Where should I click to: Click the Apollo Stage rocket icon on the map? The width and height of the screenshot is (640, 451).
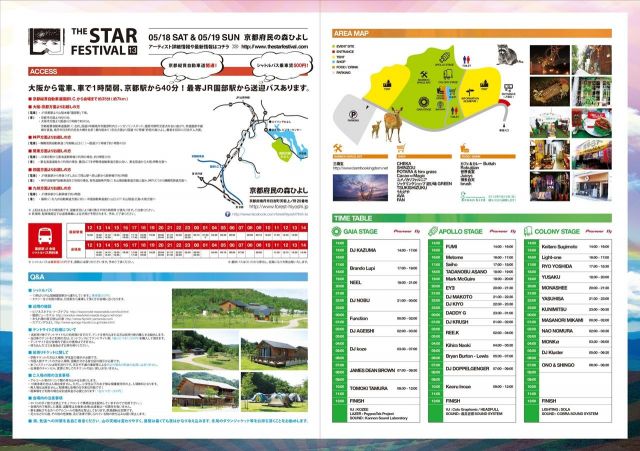pos(444,58)
